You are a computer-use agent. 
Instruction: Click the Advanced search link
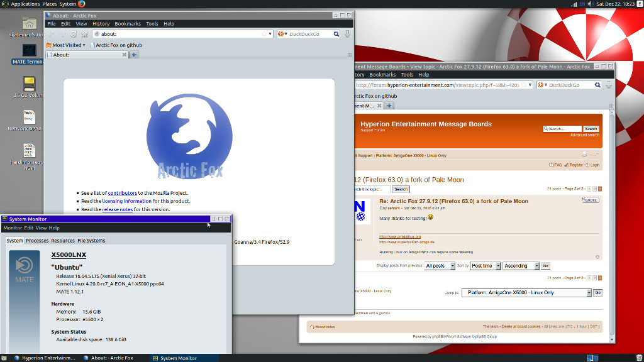(584, 134)
